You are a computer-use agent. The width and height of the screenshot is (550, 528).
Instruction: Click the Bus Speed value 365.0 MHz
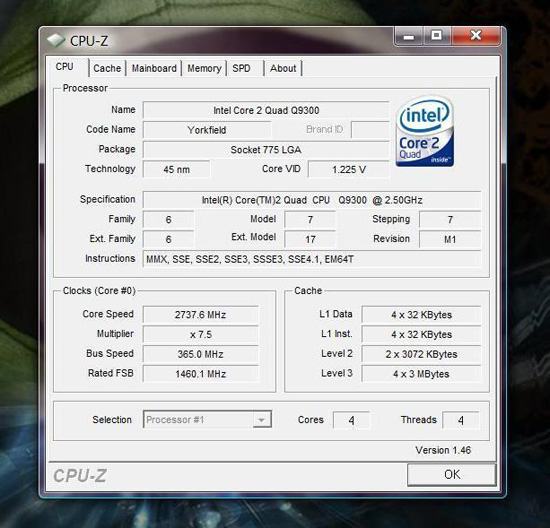click(201, 354)
